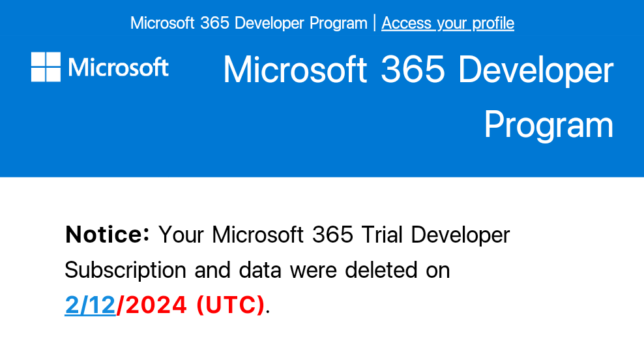Image resolution: width=644 pixels, height=345 pixels.
Task: Open the Access your profile link
Action: coord(447,23)
